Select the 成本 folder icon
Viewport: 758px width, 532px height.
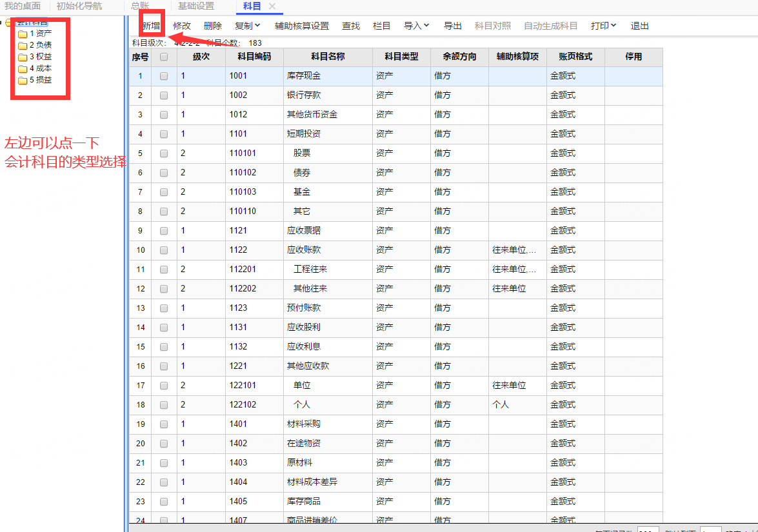point(23,68)
